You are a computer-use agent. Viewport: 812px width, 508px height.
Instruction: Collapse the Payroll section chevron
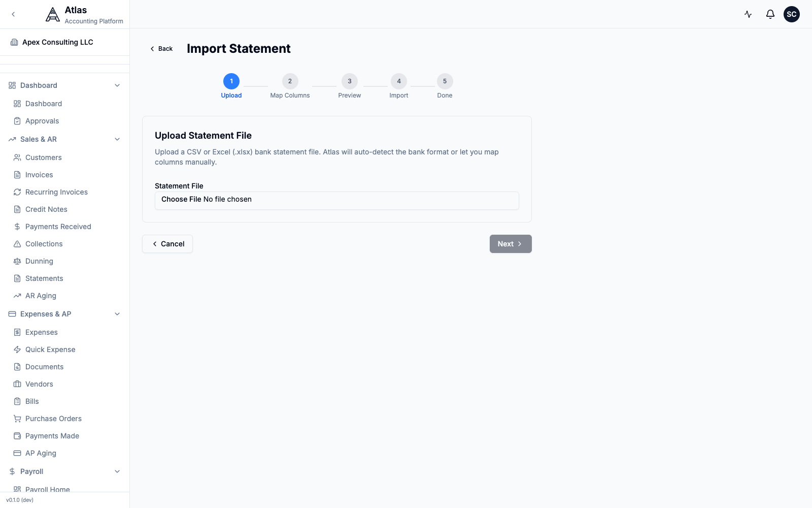[x=117, y=471]
